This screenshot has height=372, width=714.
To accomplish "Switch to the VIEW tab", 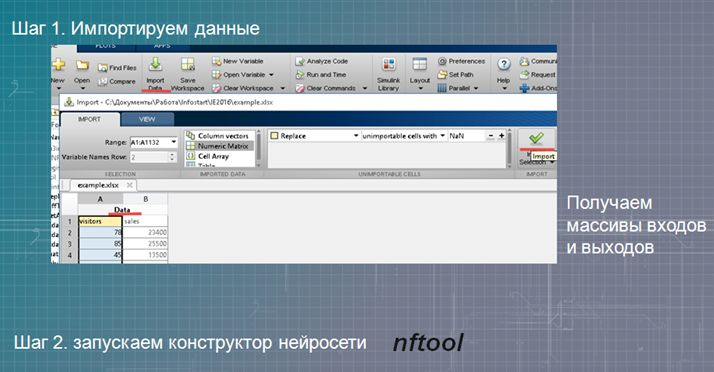I will (x=147, y=119).
